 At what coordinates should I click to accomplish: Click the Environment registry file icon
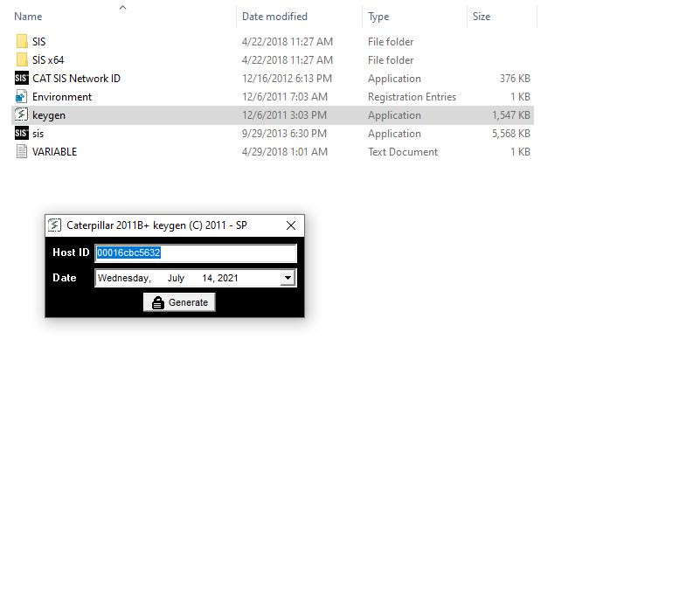click(x=22, y=96)
